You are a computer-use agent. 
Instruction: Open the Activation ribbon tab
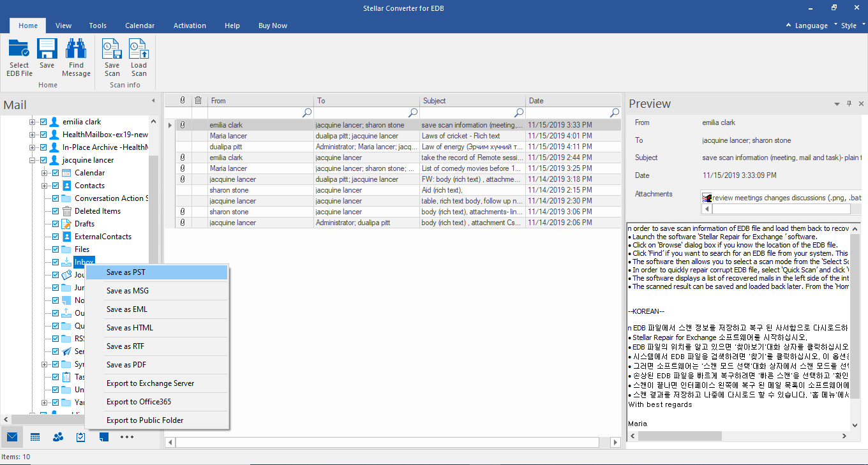point(190,26)
